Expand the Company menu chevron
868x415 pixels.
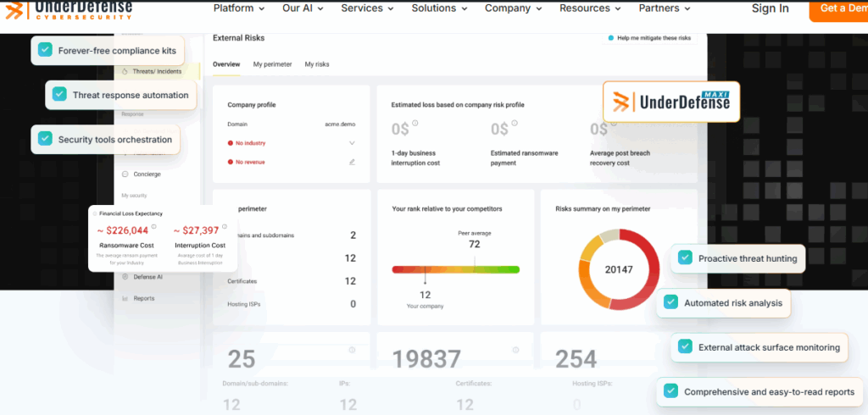(x=538, y=8)
